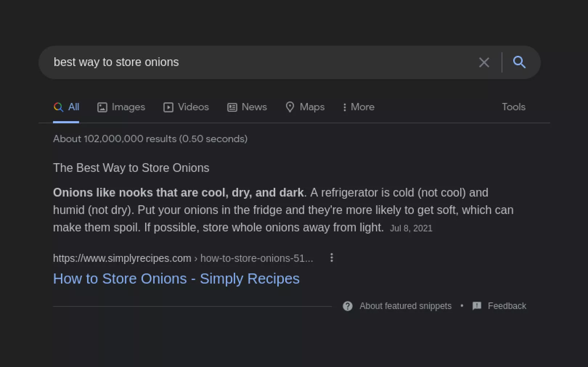Open the Maps results tab
Viewport: 588px width, 367px height.
312,107
